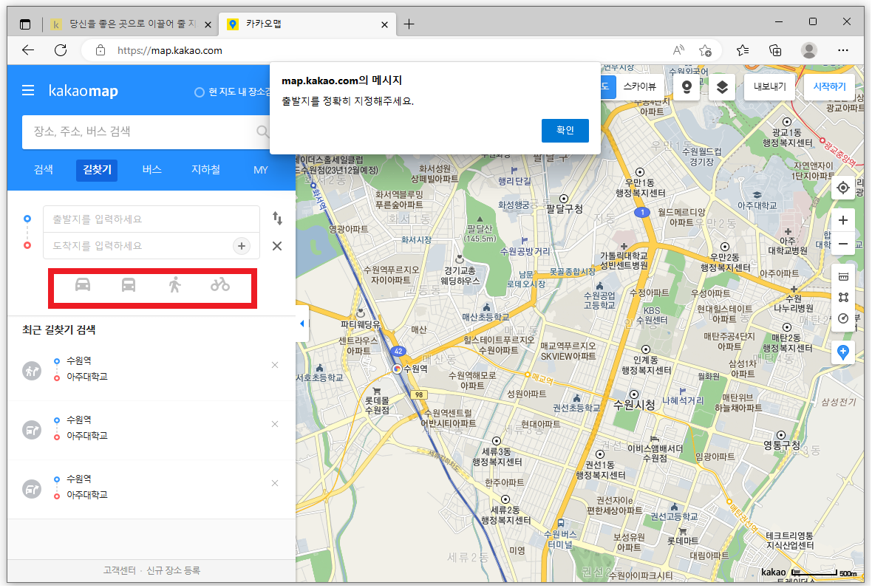
Task: Open the map layers icon
Action: (x=722, y=87)
